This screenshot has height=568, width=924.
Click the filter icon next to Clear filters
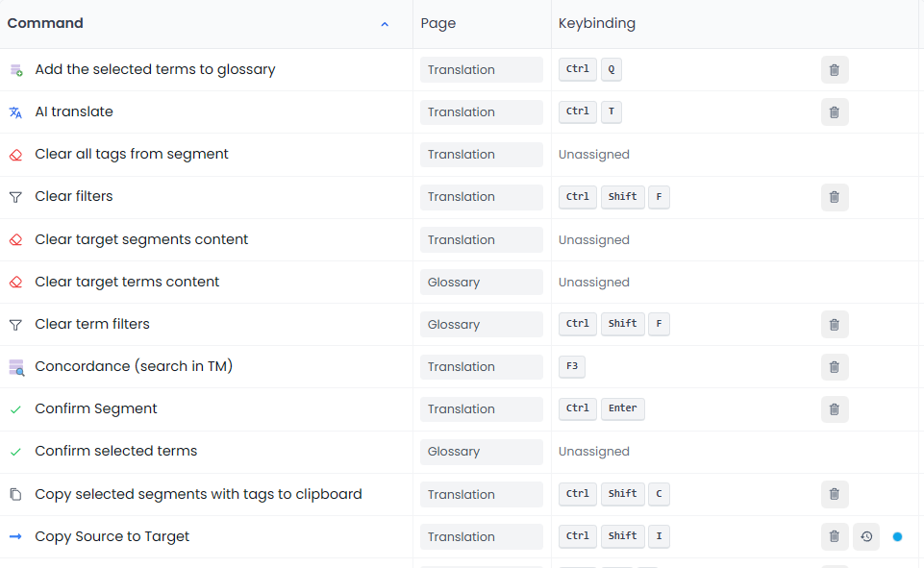(x=15, y=197)
